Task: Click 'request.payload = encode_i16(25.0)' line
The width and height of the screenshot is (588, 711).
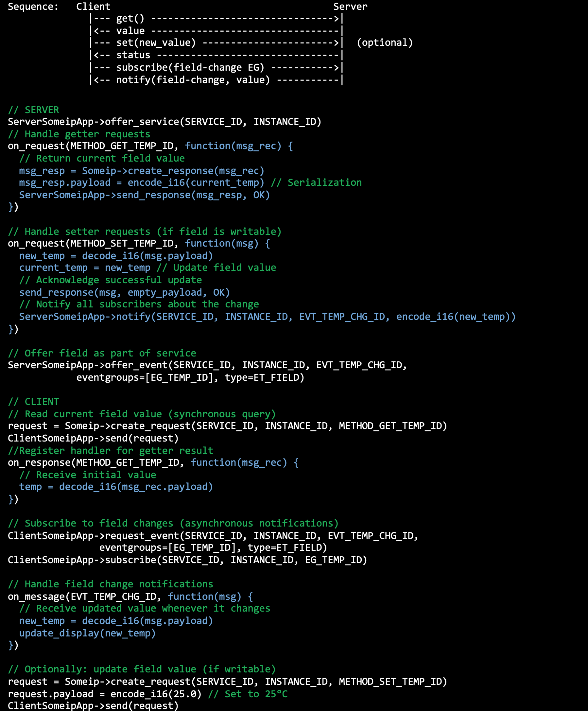Action: tap(105, 694)
